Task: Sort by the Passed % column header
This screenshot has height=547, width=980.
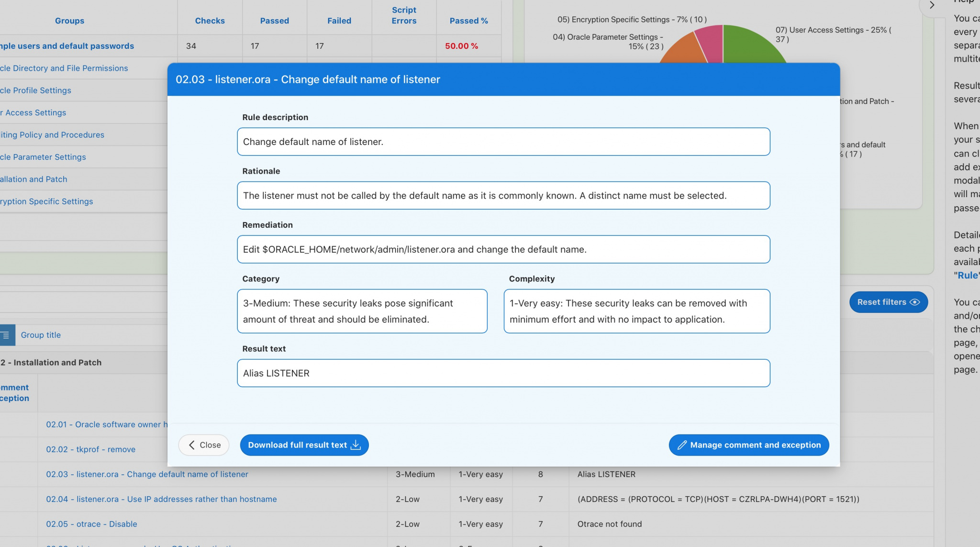Action: point(468,21)
